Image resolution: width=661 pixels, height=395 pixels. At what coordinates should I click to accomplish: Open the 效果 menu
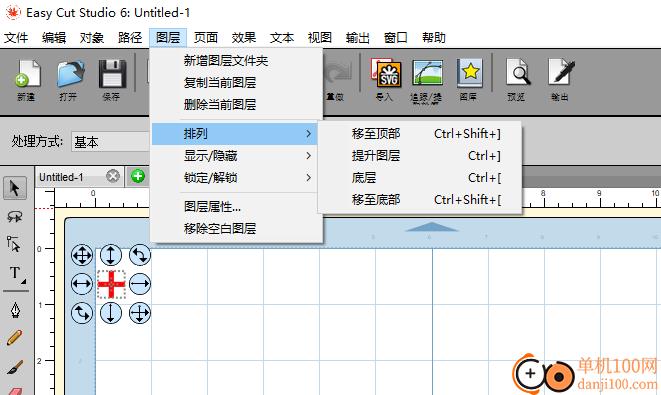click(244, 38)
